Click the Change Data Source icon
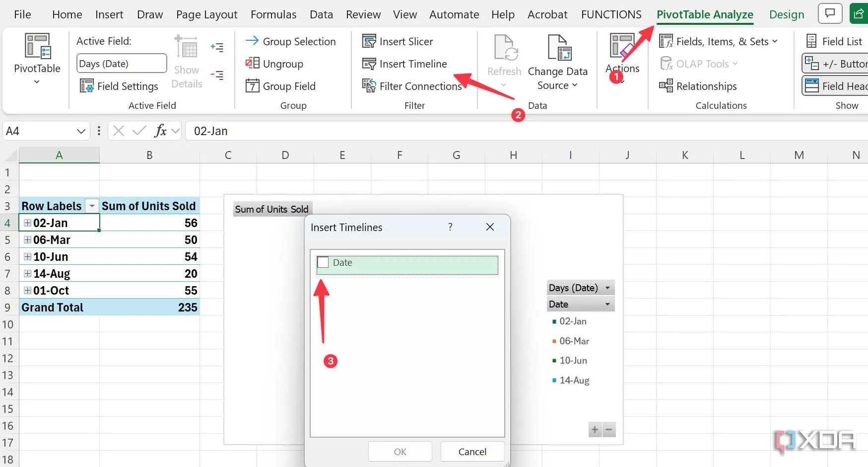 click(x=559, y=47)
